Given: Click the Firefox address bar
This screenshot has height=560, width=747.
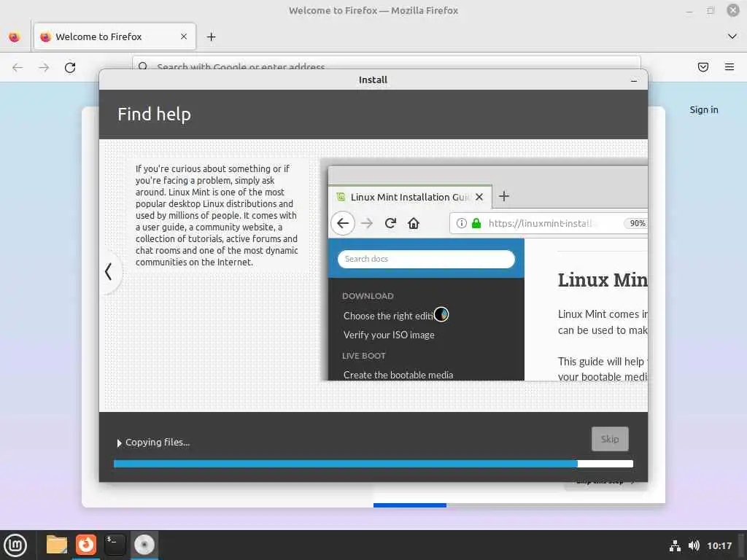Looking at the screenshot, I should [x=386, y=63].
